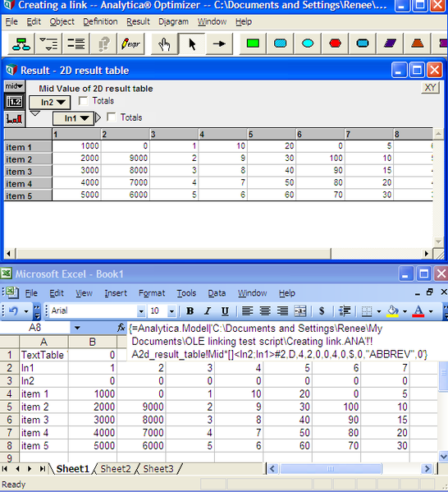Pick the hatched blue rounded variable node
The height and width of the screenshot is (492, 448).
(x=280, y=44)
